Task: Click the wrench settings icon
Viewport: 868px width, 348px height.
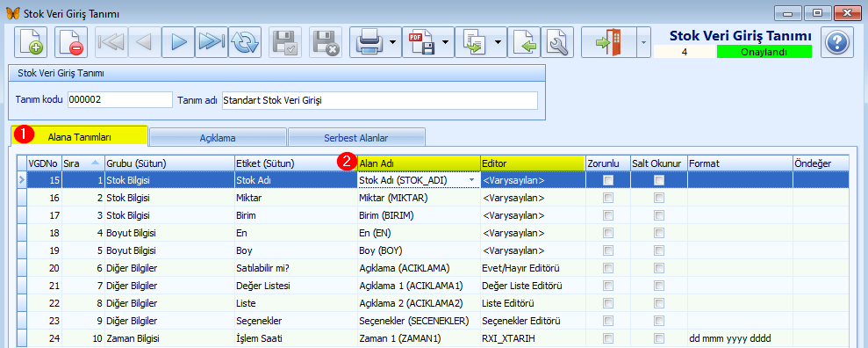Action: (x=556, y=42)
